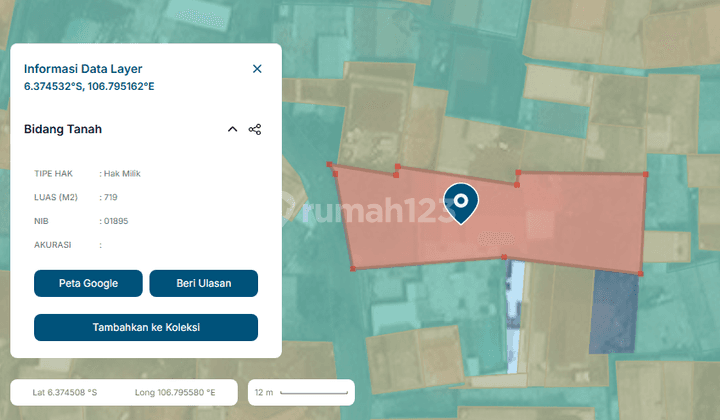Open Peta Google
Image resolution: width=720 pixels, height=420 pixels.
pyautogui.click(x=88, y=283)
